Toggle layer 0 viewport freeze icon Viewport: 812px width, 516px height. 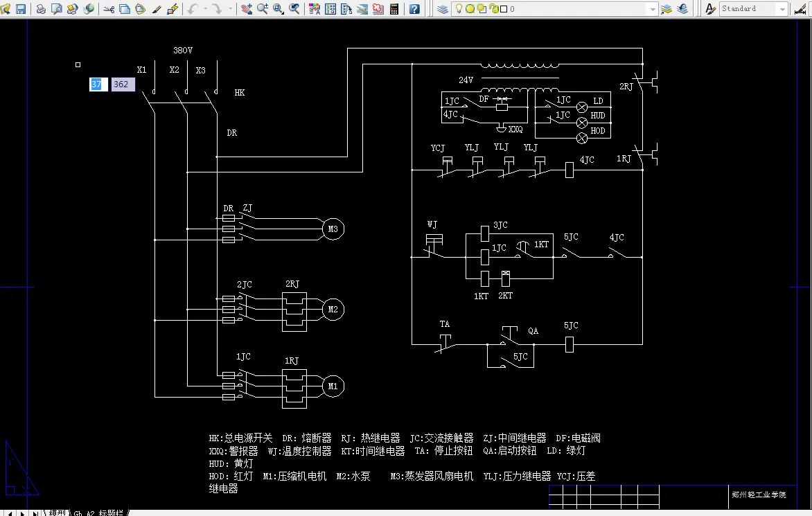pos(481,8)
